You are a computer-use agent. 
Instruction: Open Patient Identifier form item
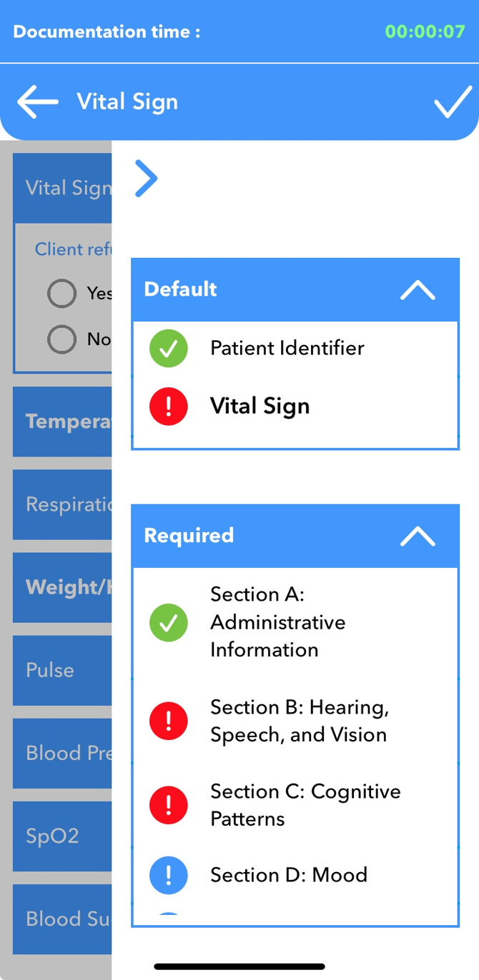point(287,349)
